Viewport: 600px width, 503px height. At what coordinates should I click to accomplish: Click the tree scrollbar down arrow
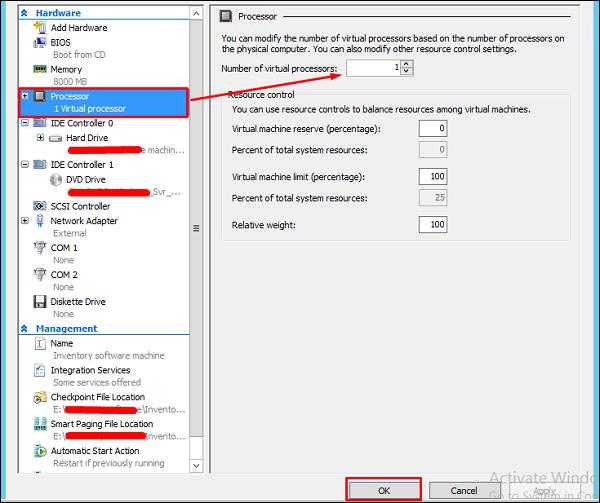196,466
